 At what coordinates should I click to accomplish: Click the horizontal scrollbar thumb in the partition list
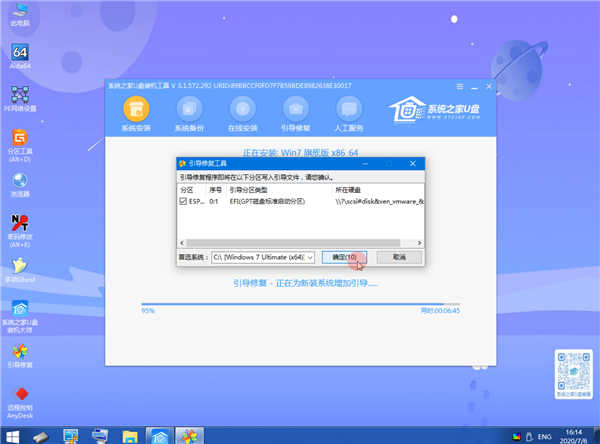[293, 243]
